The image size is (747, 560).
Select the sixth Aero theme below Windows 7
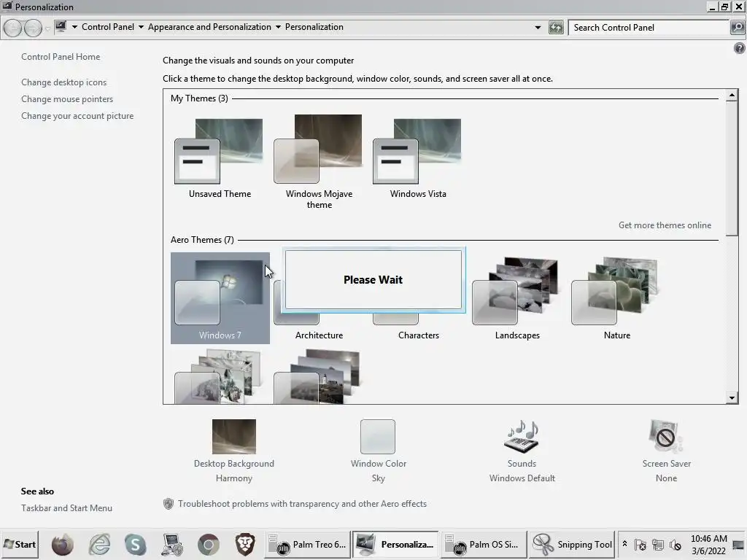click(x=218, y=376)
